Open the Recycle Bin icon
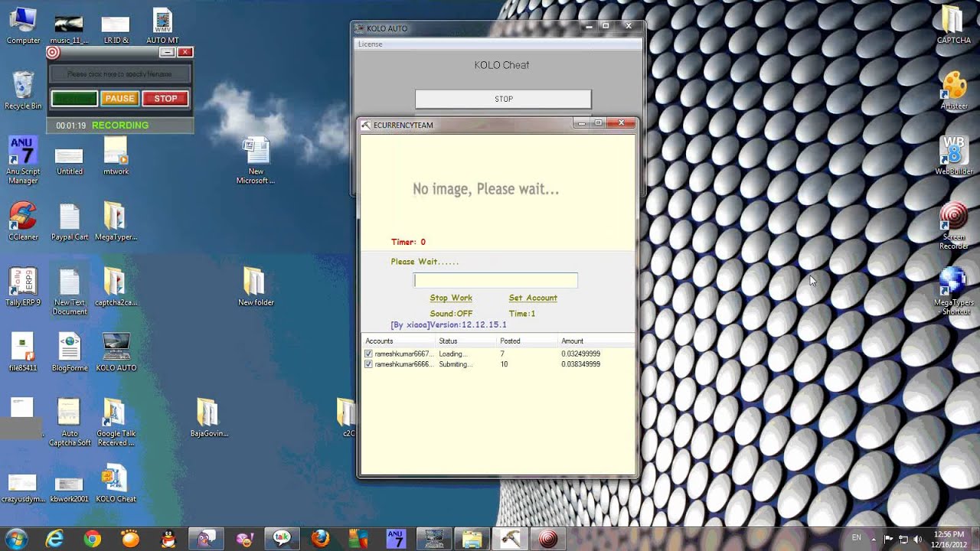Image resolution: width=980 pixels, height=551 pixels. 23,90
